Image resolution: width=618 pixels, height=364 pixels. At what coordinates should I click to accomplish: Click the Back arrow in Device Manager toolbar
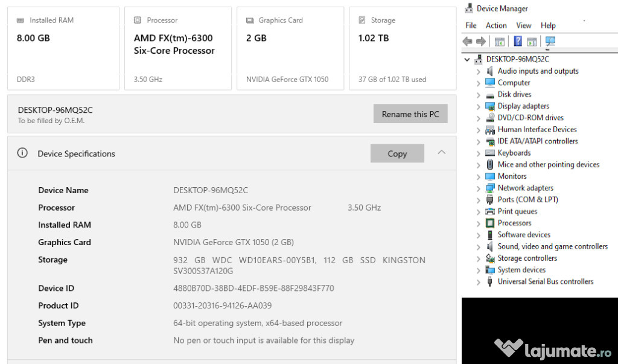tap(467, 42)
